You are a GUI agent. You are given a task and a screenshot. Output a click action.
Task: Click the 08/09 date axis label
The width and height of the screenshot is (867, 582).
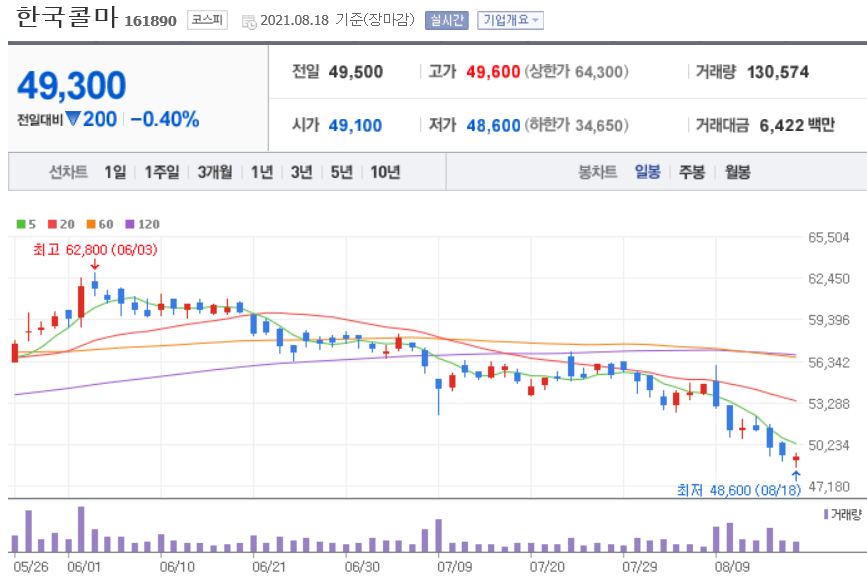point(732,567)
